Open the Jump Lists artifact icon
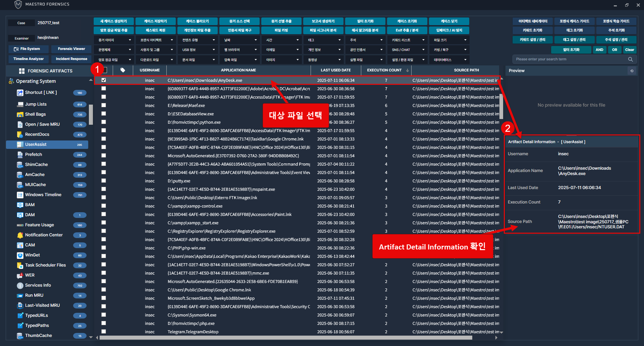644x346 pixels. [x=20, y=104]
